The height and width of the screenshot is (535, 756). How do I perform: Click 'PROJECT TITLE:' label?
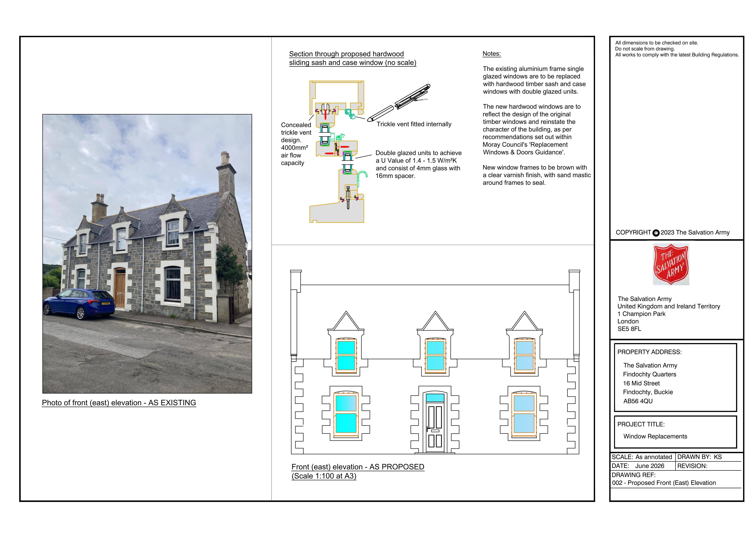tap(641, 424)
